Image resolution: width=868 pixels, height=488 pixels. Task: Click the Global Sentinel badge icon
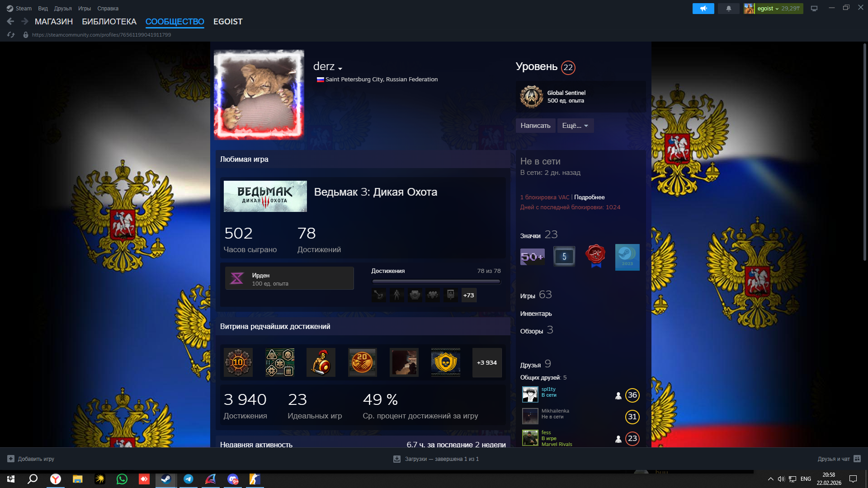532,97
